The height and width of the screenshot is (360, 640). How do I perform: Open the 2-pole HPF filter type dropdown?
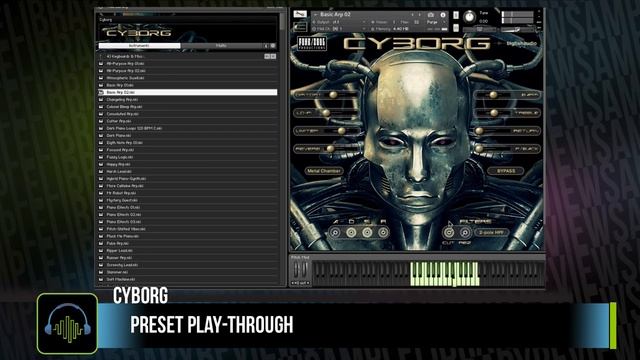pos(491,233)
